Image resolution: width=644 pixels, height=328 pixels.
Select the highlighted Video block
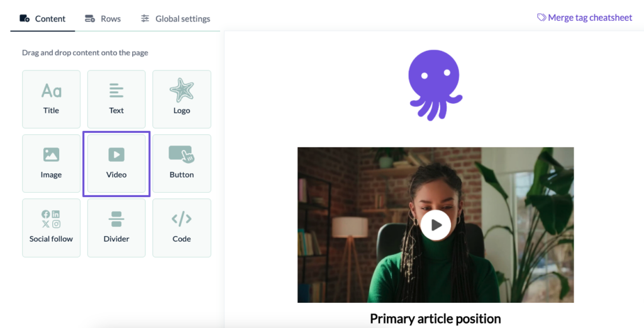tap(116, 164)
